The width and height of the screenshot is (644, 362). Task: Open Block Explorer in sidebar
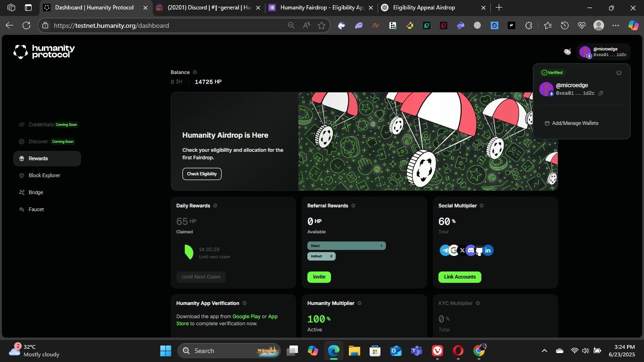[44, 175]
